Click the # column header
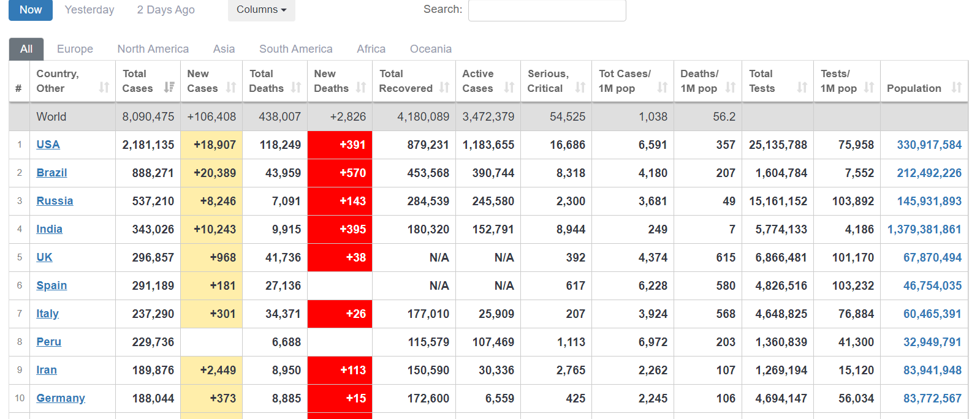Image resolution: width=980 pixels, height=419 pixels. pyautogui.click(x=19, y=81)
